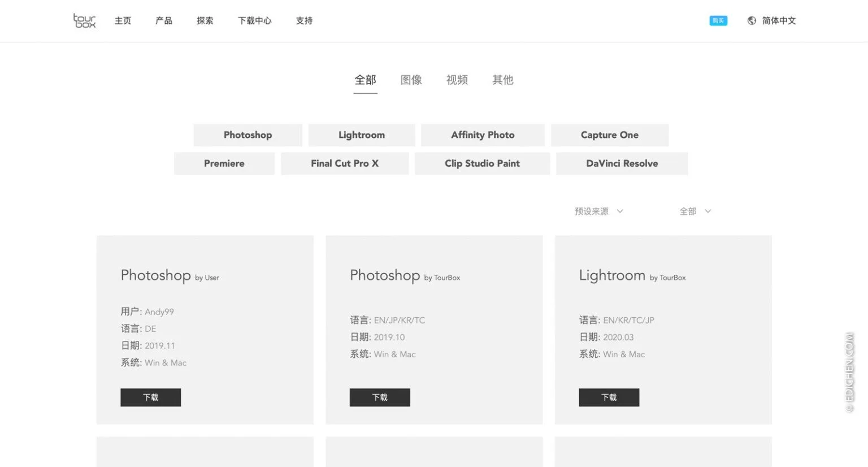Click the Photoshop by TourBox card title
Image resolution: width=868 pixels, height=467 pixels.
[405, 276]
